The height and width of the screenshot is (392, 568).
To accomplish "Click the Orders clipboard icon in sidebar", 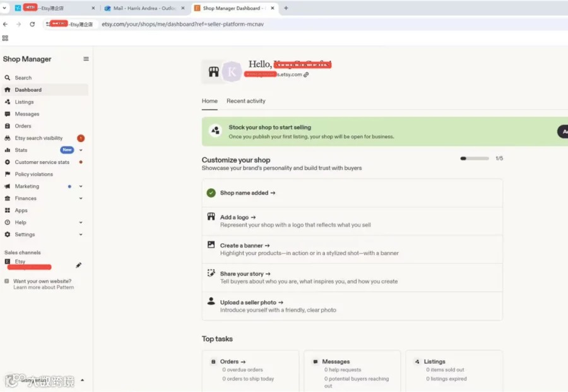I will coord(7,126).
